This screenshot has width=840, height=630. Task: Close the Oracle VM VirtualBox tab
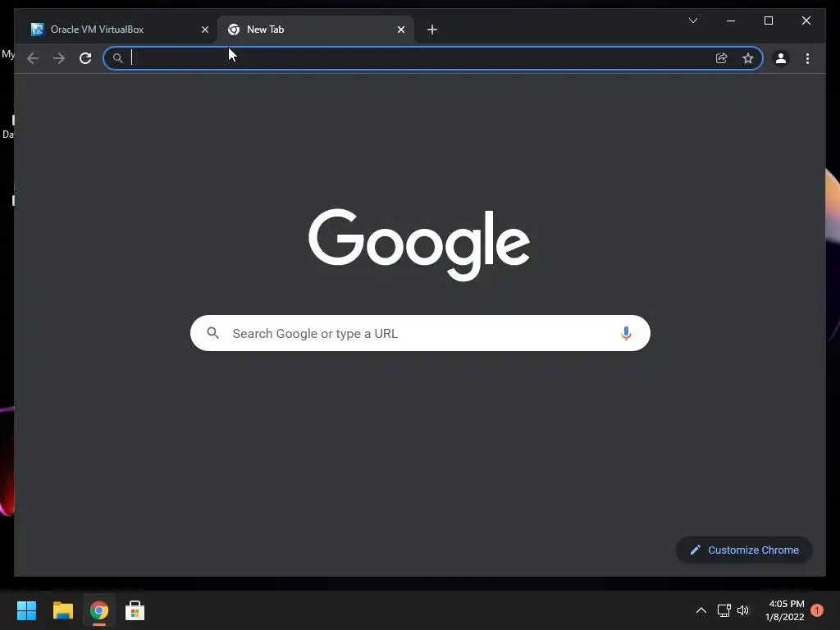[204, 30]
